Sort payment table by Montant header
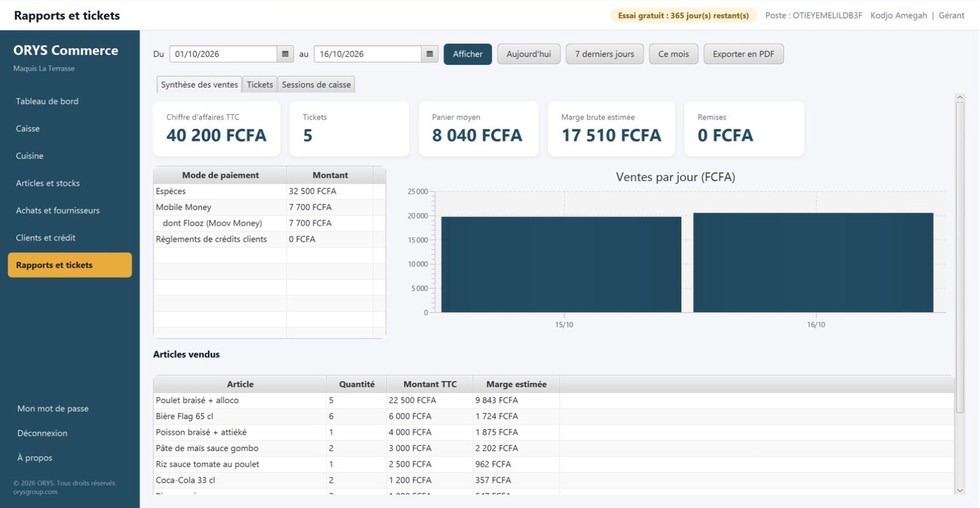This screenshot has width=980, height=508. click(330, 175)
